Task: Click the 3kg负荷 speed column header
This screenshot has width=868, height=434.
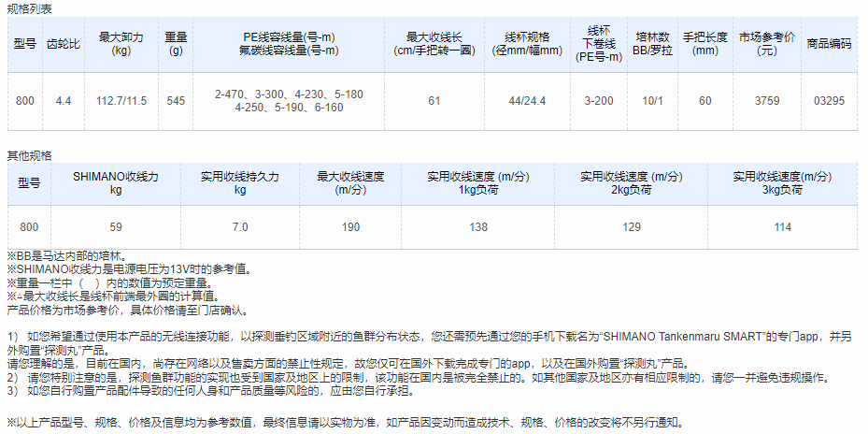Action: point(783,183)
